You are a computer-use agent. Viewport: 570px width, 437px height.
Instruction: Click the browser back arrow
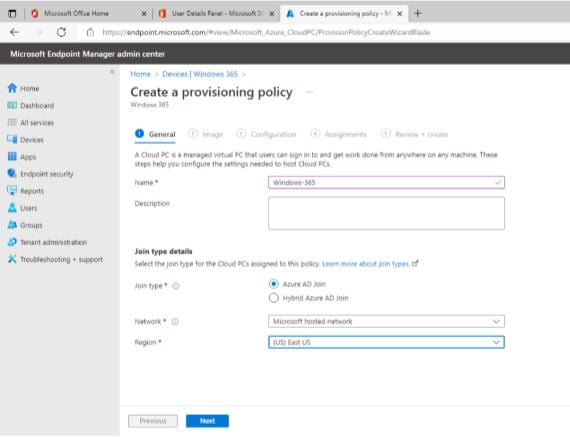[x=15, y=32]
